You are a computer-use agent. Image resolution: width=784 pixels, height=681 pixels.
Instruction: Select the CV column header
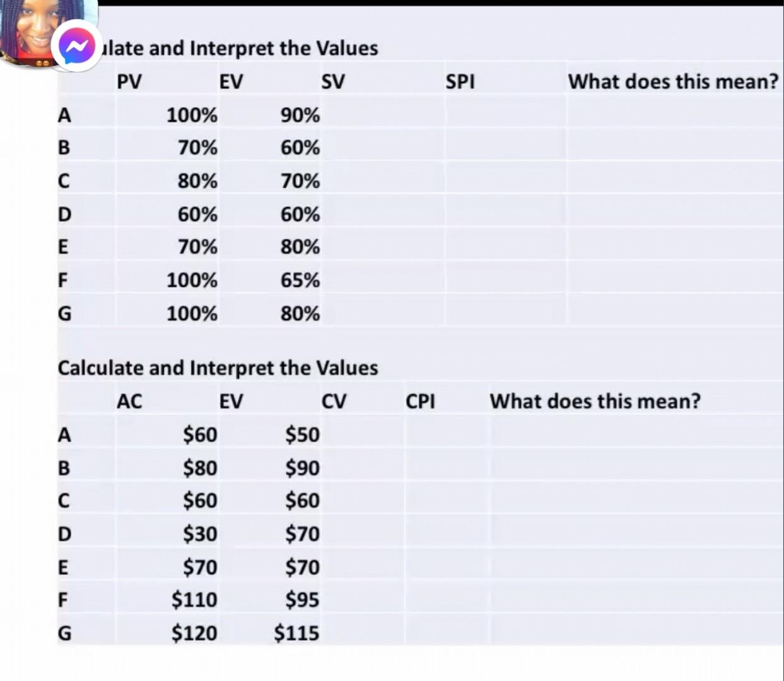334,401
